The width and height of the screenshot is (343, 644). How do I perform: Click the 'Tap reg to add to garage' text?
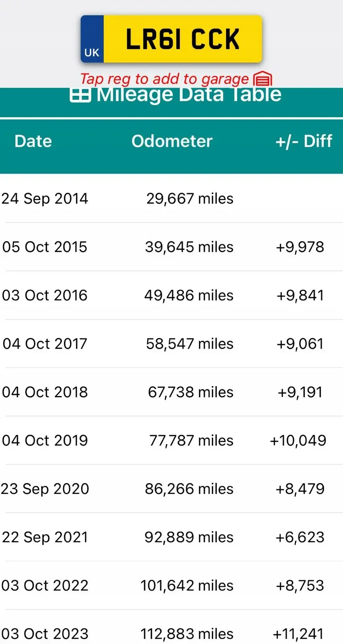coord(164,79)
